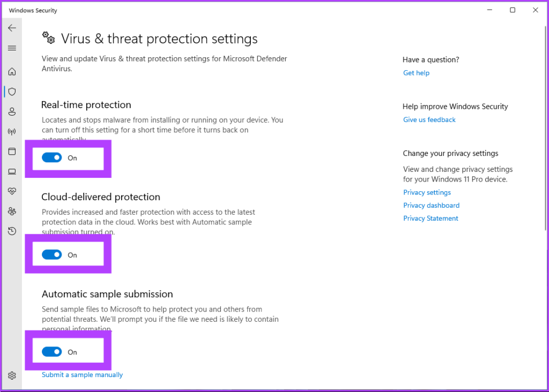The width and height of the screenshot is (549, 392).
Task: Open Account protection sidebar icon
Action: (x=12, y=111)
